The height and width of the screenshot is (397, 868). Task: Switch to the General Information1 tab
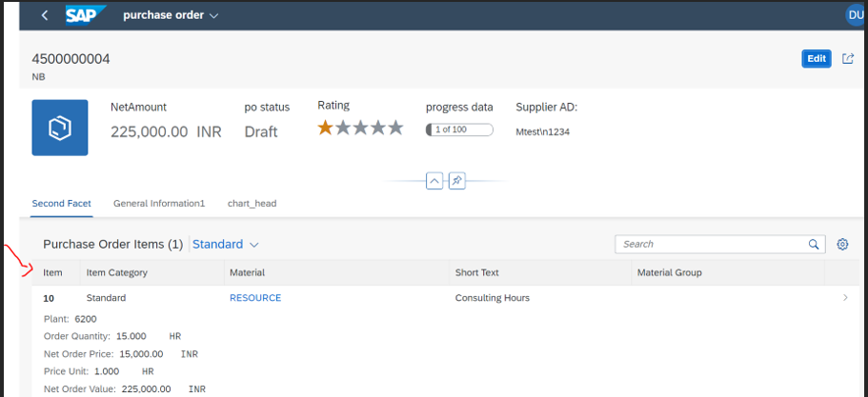click(x=159, y=204)
